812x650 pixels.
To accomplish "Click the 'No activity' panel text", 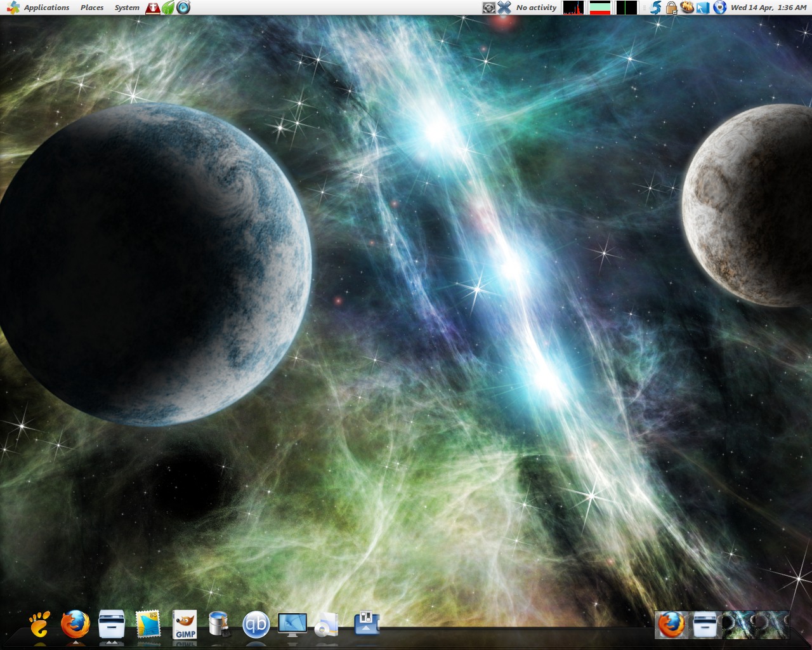I will (536, 8).
